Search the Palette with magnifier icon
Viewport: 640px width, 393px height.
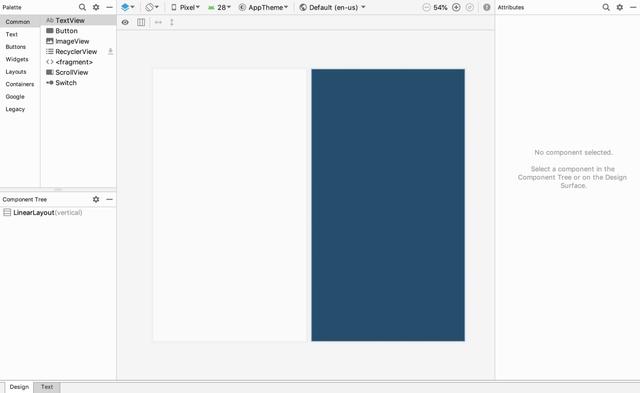(82, 7)
